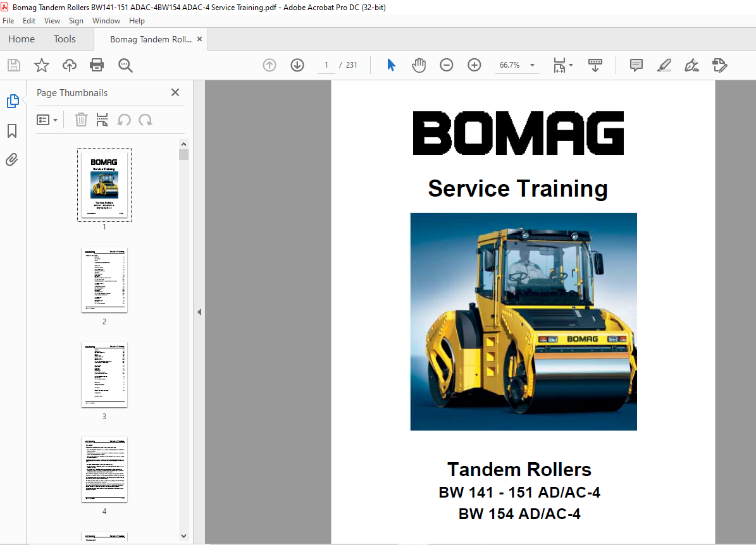Go to next page arrow
The image size is (756, 545).
coord(297,65)
